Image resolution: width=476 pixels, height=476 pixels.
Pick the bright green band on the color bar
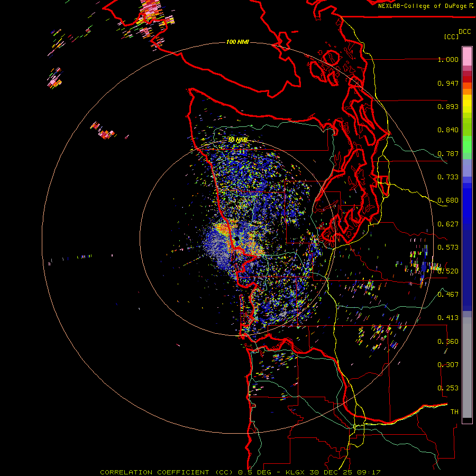click(x=467, y=144)
